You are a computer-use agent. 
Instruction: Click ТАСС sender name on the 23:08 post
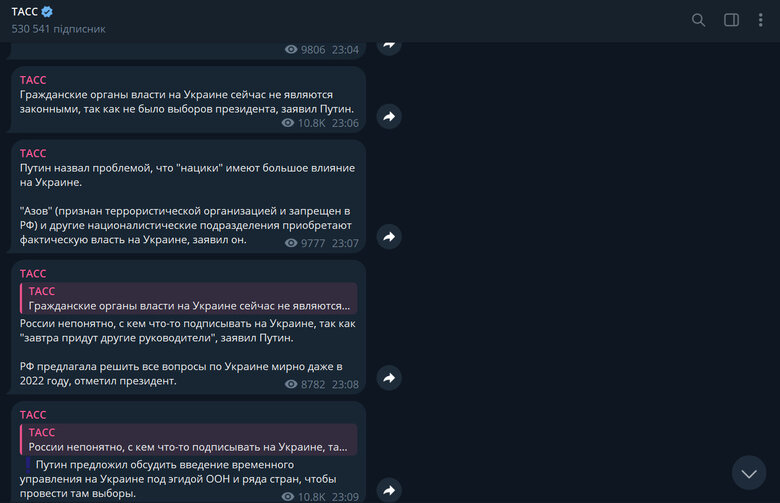click(33, 274)
